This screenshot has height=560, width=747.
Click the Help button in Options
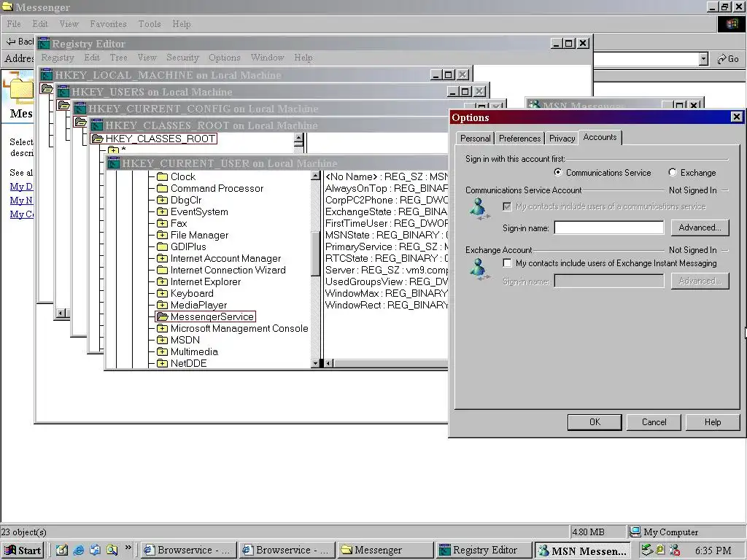point(713,422)
